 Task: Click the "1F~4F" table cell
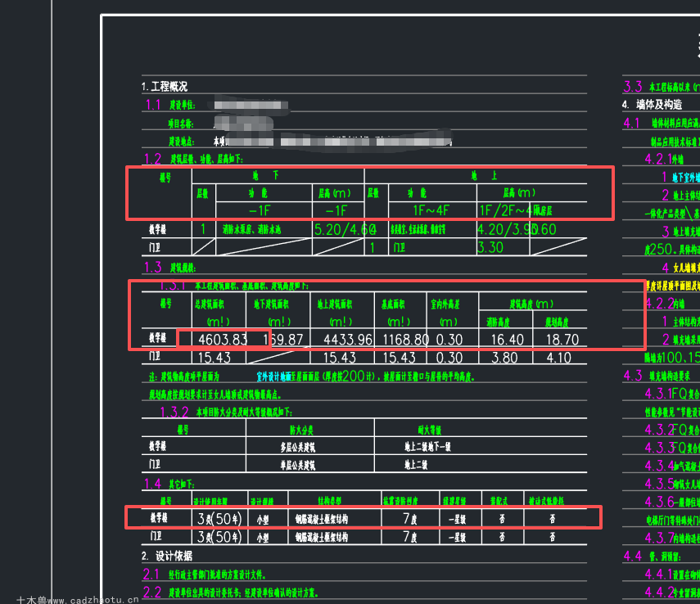(431, 210)
